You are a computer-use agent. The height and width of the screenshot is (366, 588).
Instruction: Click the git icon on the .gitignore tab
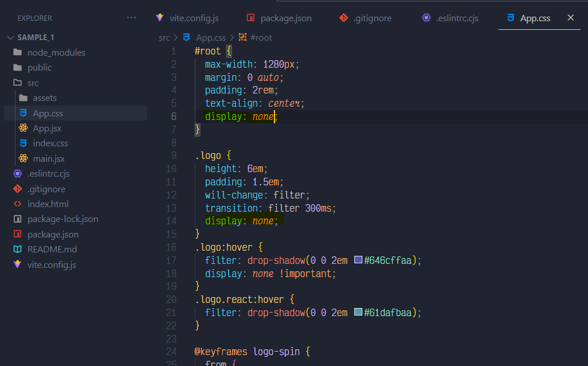(343, 18)
